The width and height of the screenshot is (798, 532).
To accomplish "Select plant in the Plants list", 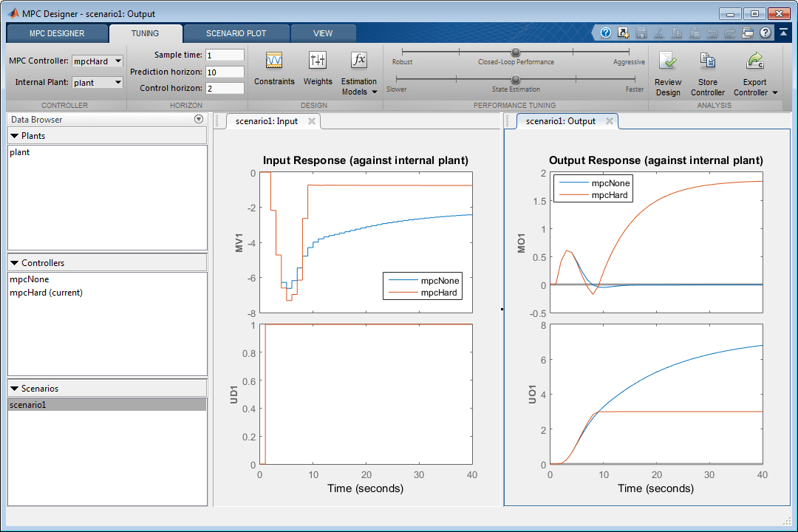I will (20, 152).
